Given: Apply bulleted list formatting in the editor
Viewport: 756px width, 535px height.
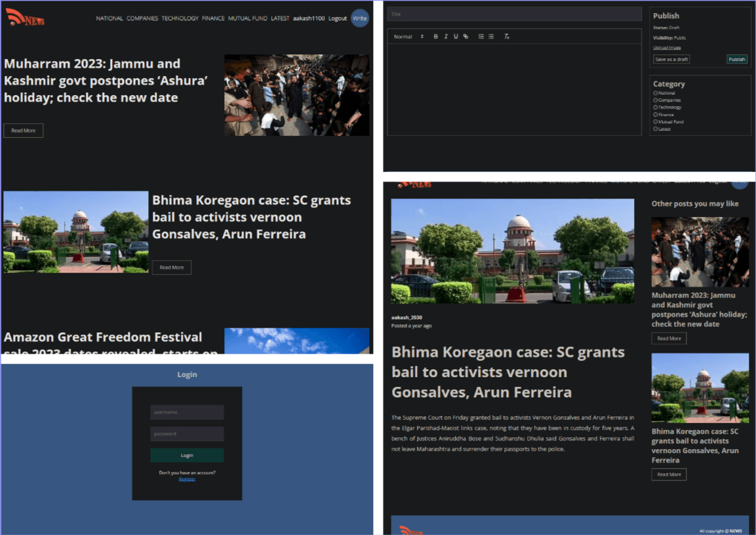Looking at the screenshot, I should [491, 37].
